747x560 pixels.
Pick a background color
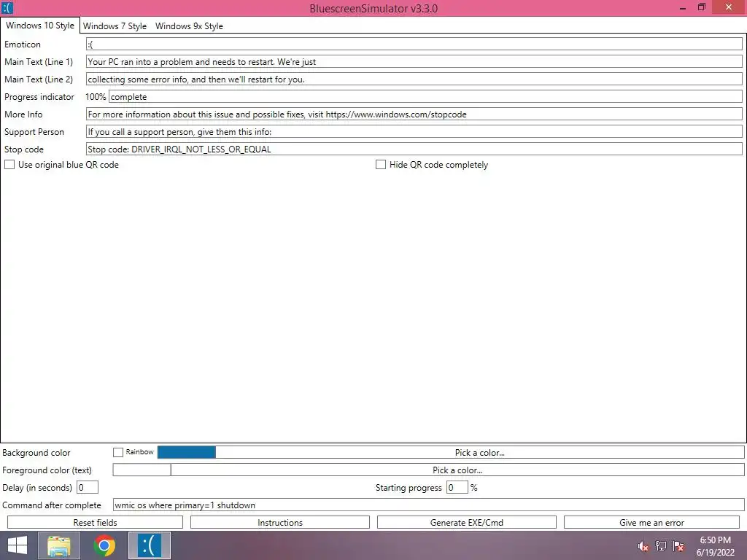[x=480, y=452]
